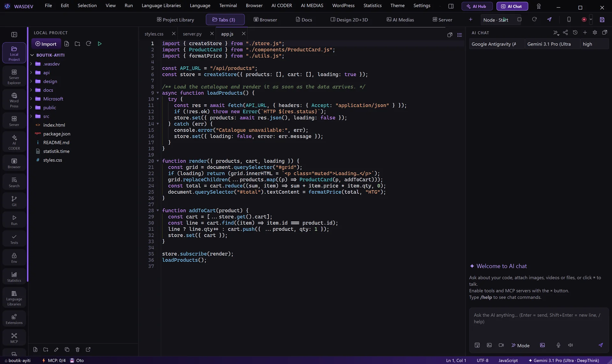
Task: Click the red record button in toolbar
Action: coord(584,19)
